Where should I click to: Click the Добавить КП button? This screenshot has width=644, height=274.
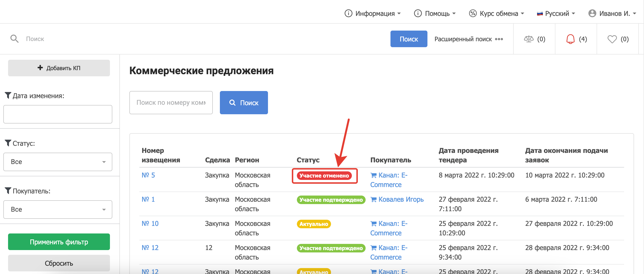59,68
